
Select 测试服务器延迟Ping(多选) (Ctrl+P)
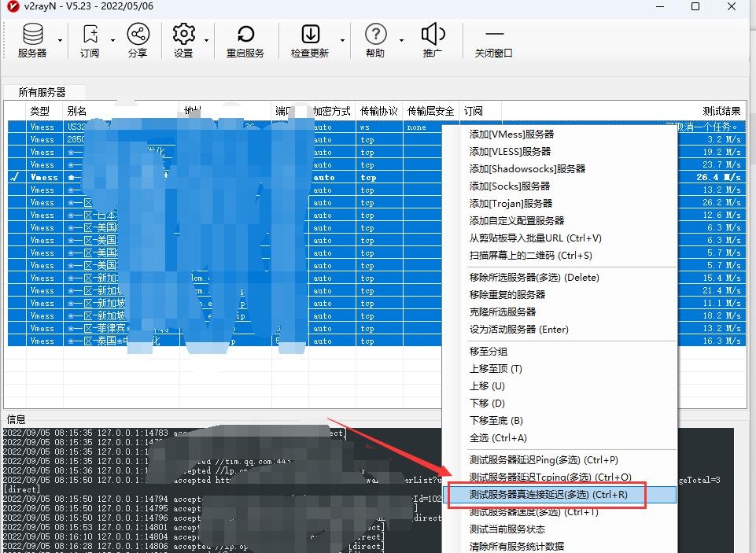pyautogui.click(x=544, y=460)
